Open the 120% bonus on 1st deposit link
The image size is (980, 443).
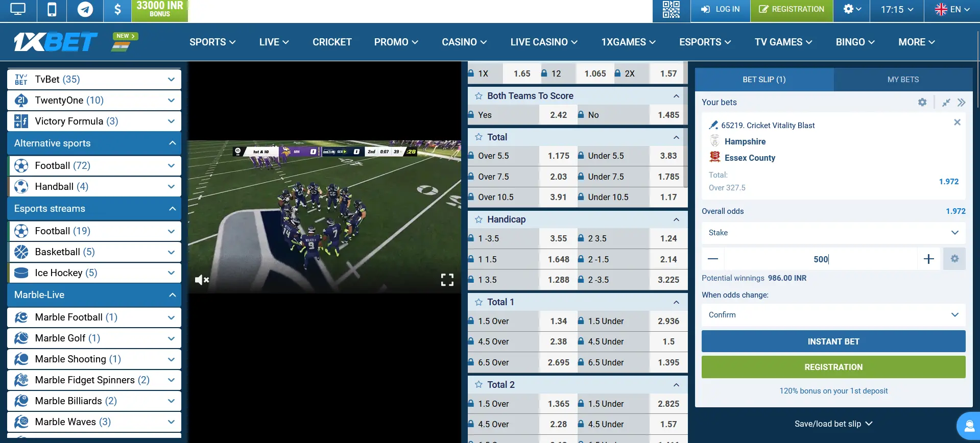pyautogui.click(x=833, y=391)
